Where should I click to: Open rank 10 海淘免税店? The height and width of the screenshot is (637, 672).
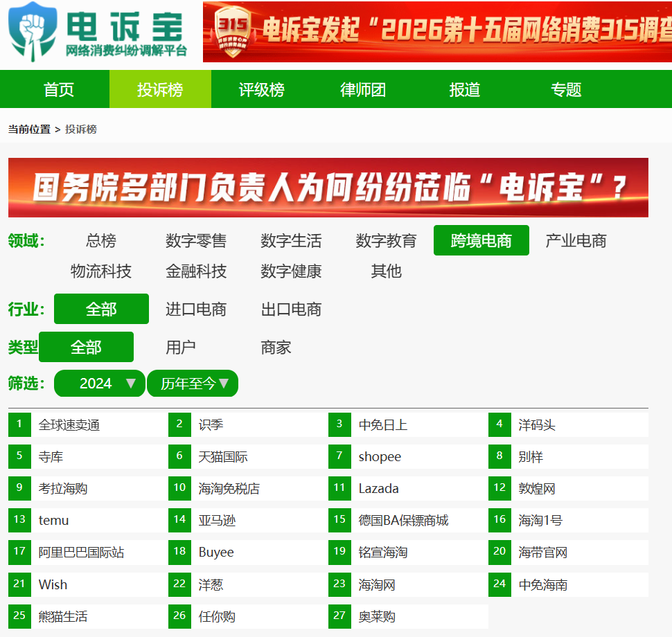[x=248, y=489]
